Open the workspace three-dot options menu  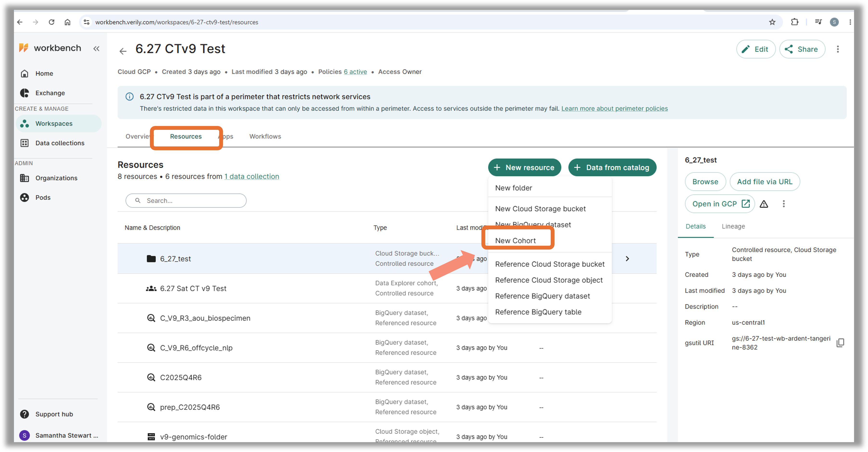(x=838, y=49)
